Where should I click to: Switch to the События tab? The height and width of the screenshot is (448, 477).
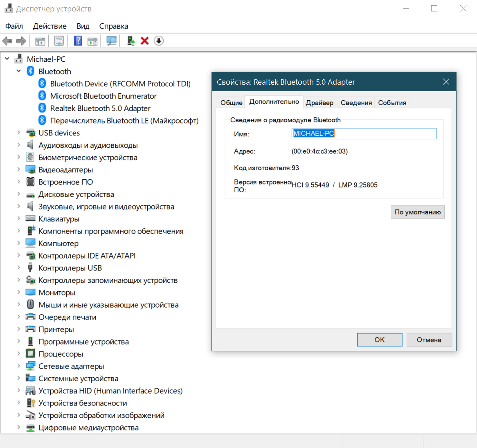(x=392, y=103)
